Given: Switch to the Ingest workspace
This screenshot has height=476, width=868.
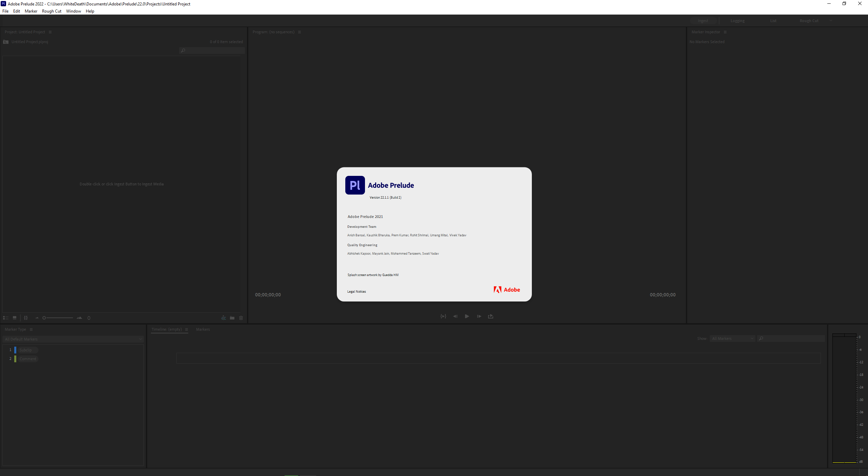Looking at the screenshot, I should point(703,21).
